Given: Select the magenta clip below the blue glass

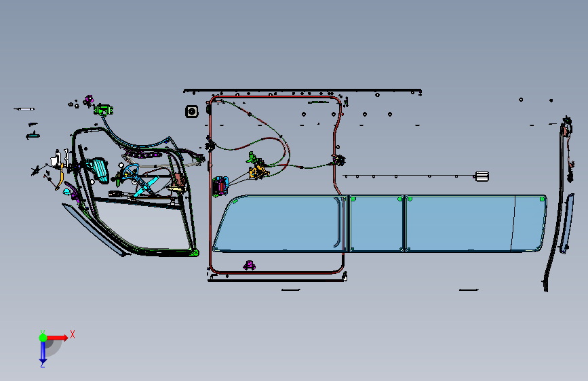Looking at the screenshot, I should pos(250,266).
